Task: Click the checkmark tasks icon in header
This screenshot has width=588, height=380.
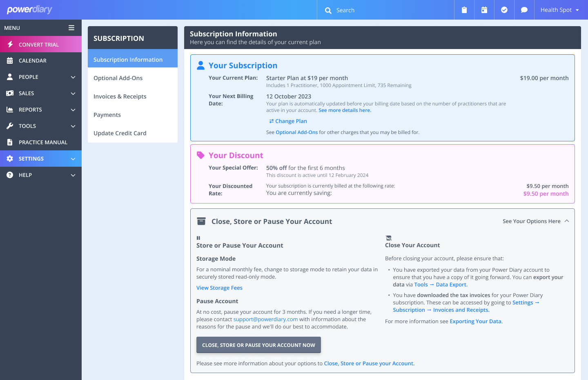Action: tap(504, 10)
